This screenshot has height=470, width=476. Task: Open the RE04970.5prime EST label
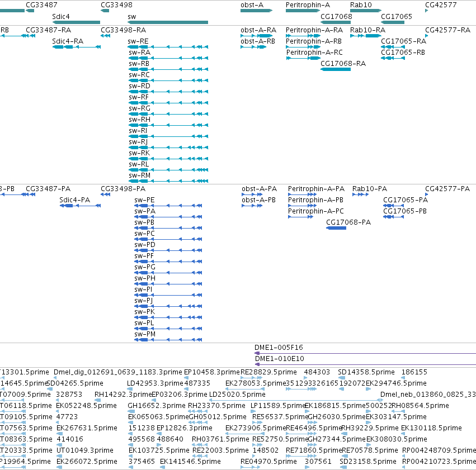coord(268,462)
